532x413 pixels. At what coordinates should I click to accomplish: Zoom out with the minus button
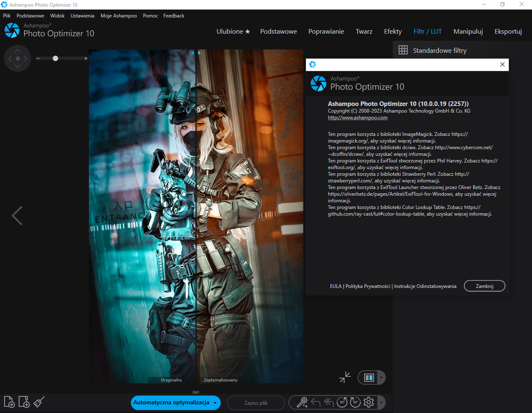coord(38,58)
